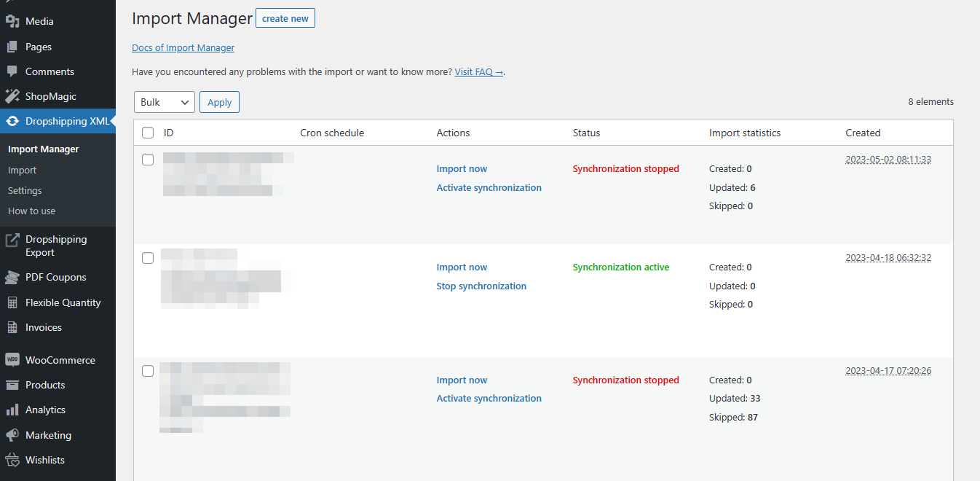Viewport: 980px width, 481px height.
Task: Click the ShopMagic wand icon
Action: pos(12,96)
